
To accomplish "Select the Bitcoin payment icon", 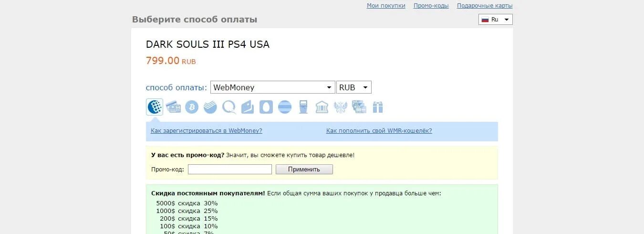I will 192,107.
